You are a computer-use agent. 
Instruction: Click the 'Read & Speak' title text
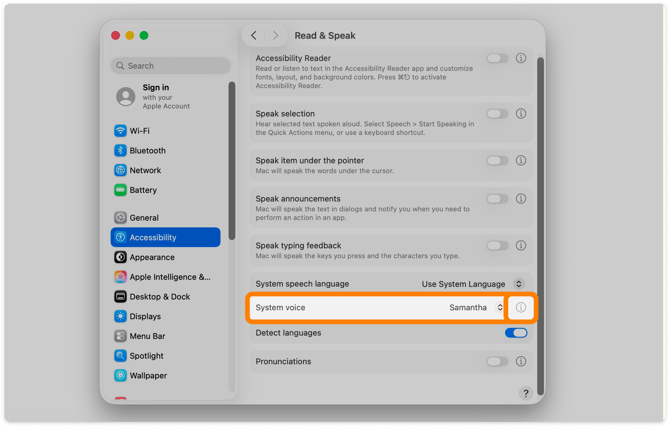[x=325, y=35]
